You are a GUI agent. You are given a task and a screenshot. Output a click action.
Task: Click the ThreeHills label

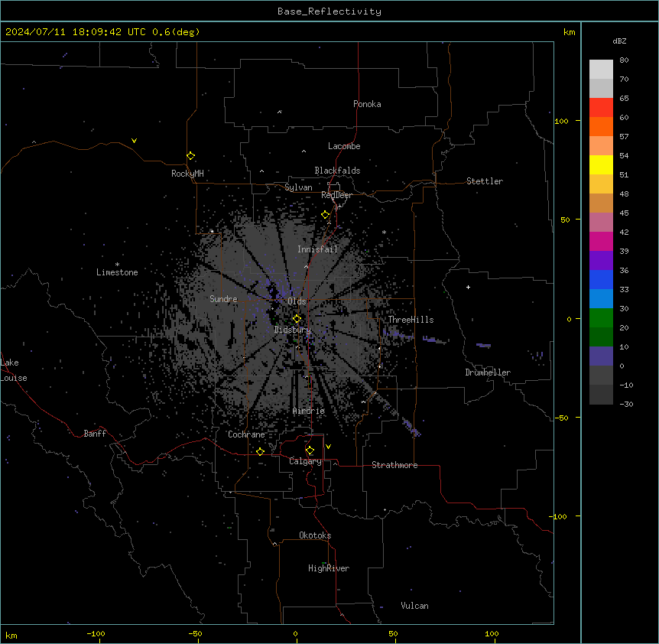click(411, 320)
